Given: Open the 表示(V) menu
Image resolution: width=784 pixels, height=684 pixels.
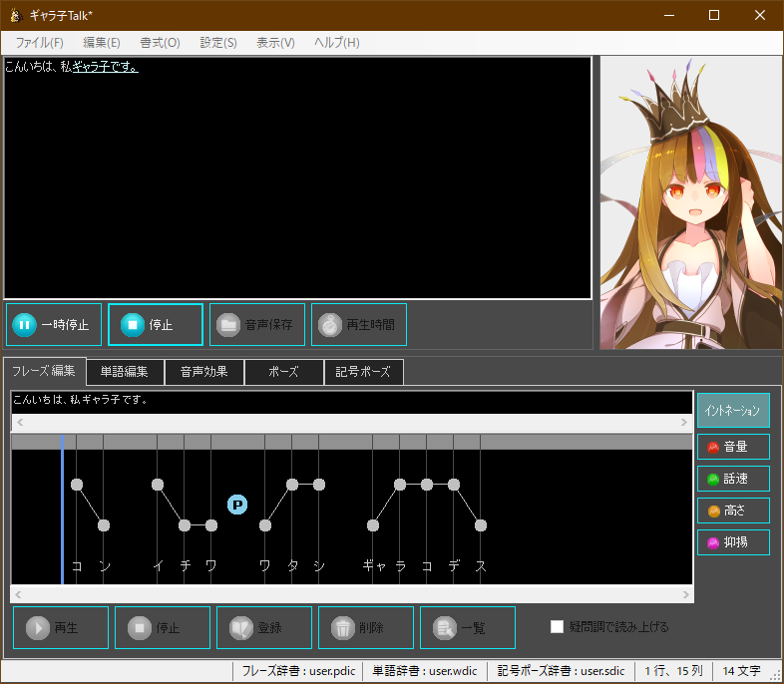Looking at the screenshot, I should pyautogui.click(x=275, y=43).
